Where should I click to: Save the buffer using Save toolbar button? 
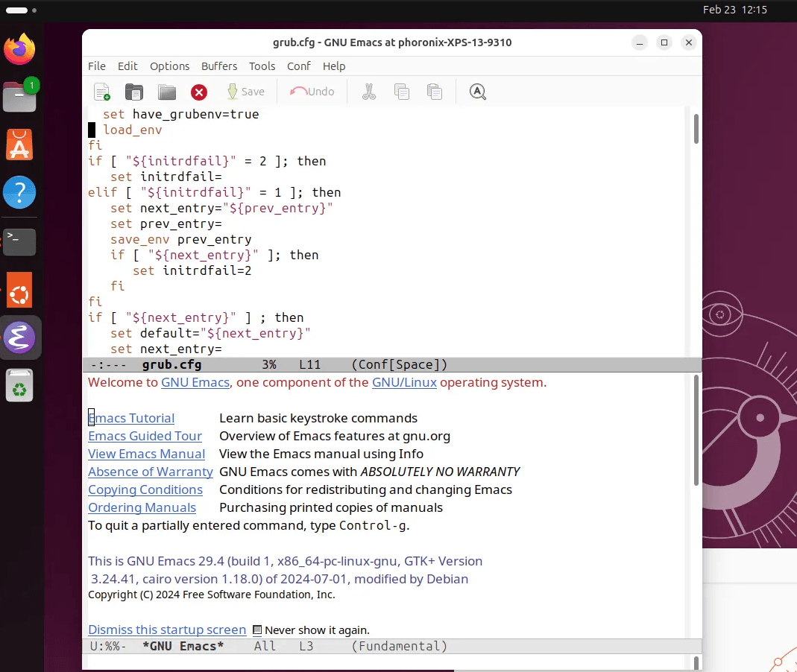(x=246, y=92)
